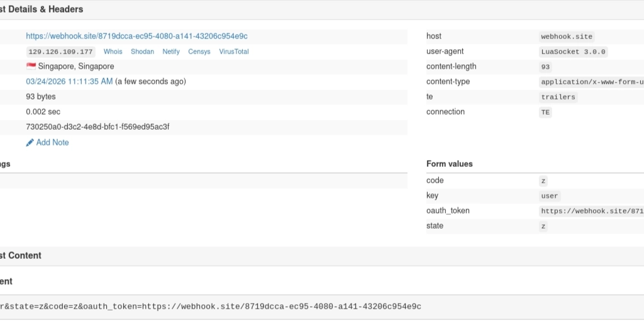Click the connection header name label

[x=445, y=112]
